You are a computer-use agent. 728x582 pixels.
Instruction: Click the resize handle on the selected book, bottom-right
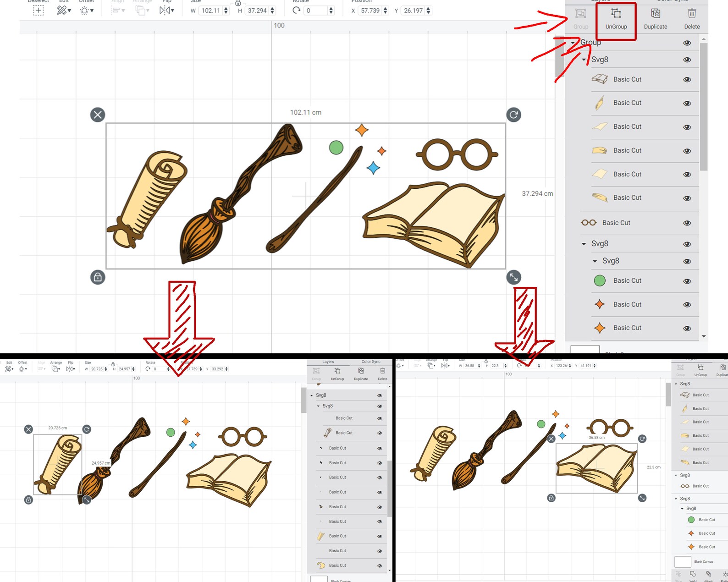pos(642,498)
